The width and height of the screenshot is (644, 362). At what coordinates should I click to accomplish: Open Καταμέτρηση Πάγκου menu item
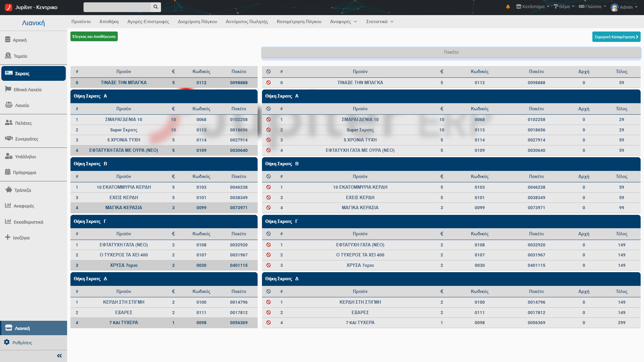pyautogui.click(x=299, y=21)
